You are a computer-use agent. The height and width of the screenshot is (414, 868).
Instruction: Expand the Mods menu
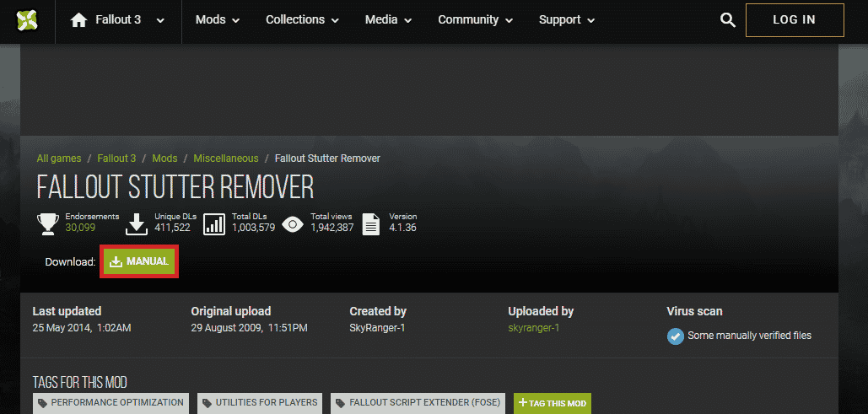click(x=218, y=20)
